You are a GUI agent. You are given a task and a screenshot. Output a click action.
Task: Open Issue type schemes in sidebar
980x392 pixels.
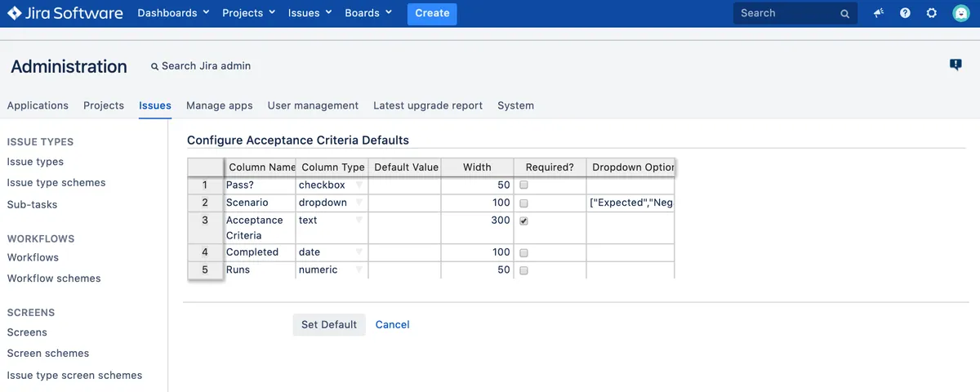point(56,183)
